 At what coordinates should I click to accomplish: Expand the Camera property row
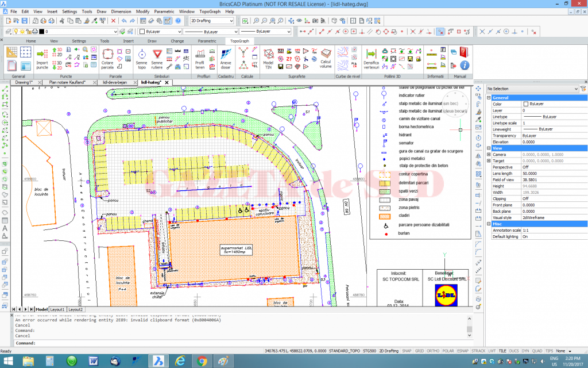click(x=489, y=154)
